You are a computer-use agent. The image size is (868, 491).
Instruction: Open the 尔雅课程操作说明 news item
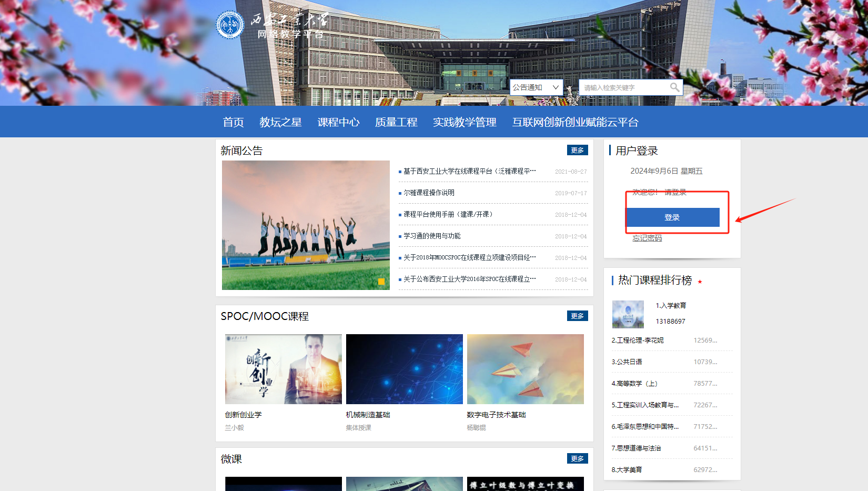[429, 193]
